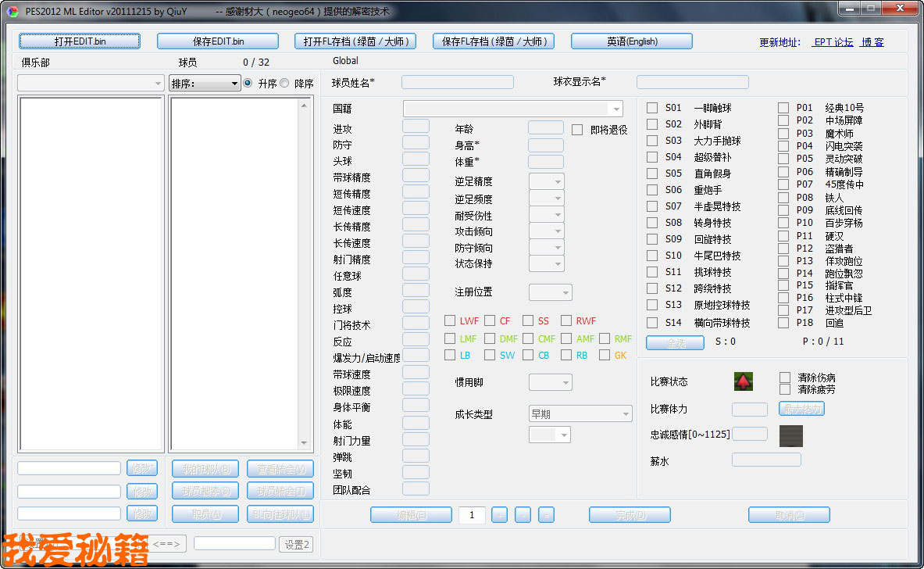Viewport: 924px width, 569px height.
Task: Click the player list scrollbar up arrow
Action: (307, 105)
